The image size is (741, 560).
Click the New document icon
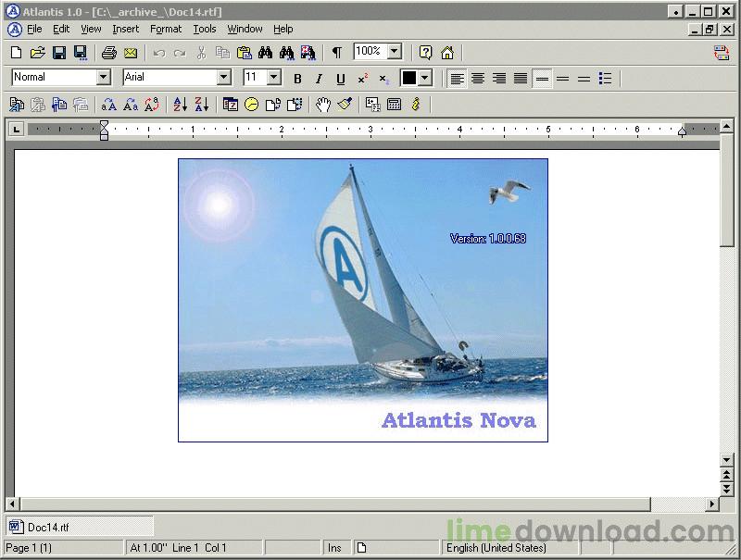[x=16, y=53]
